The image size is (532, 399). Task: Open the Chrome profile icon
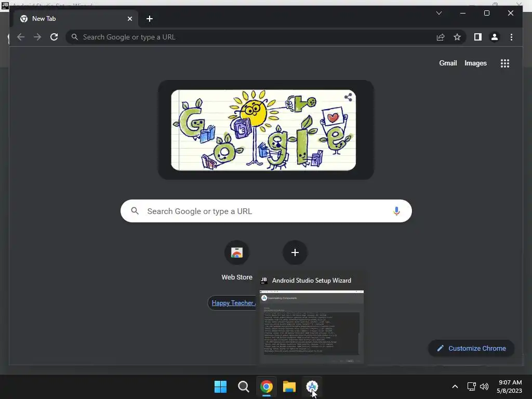click(x=495, y=37)
